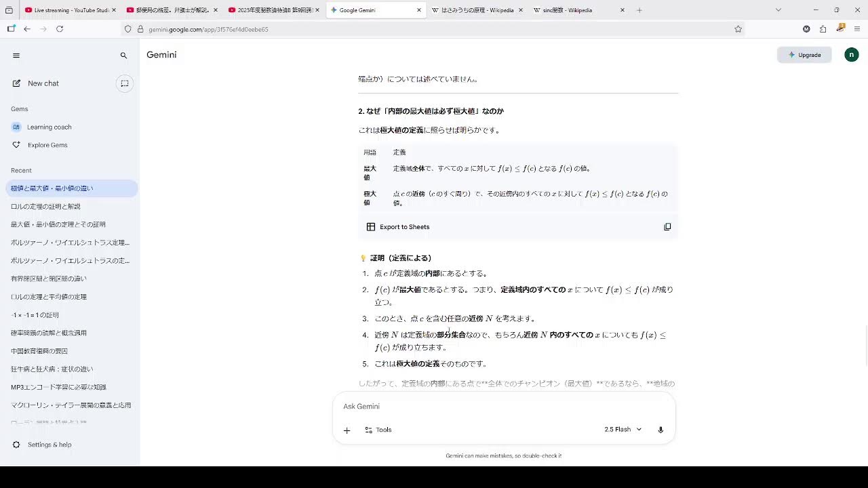Image resolution: width=868 pixels, height=488 pixels.
Task: Open recent chat 'ロルの定理の証明と解説'
Action: [x=45, y=206]
